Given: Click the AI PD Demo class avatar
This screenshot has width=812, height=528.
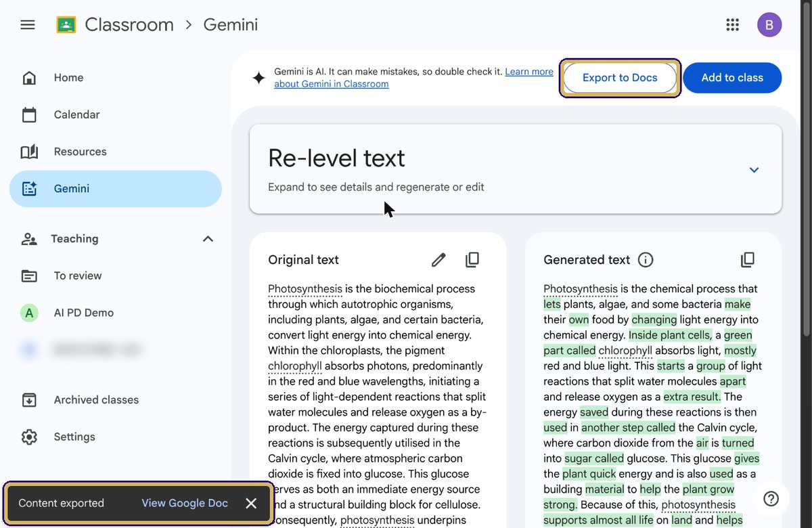Looking at the screenshot, I should (29, 313).
